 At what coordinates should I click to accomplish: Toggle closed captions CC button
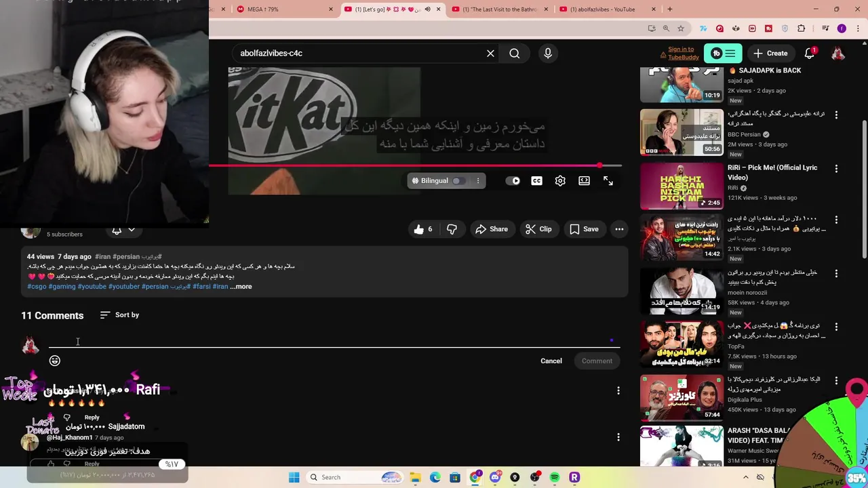[x=536, y=181]
